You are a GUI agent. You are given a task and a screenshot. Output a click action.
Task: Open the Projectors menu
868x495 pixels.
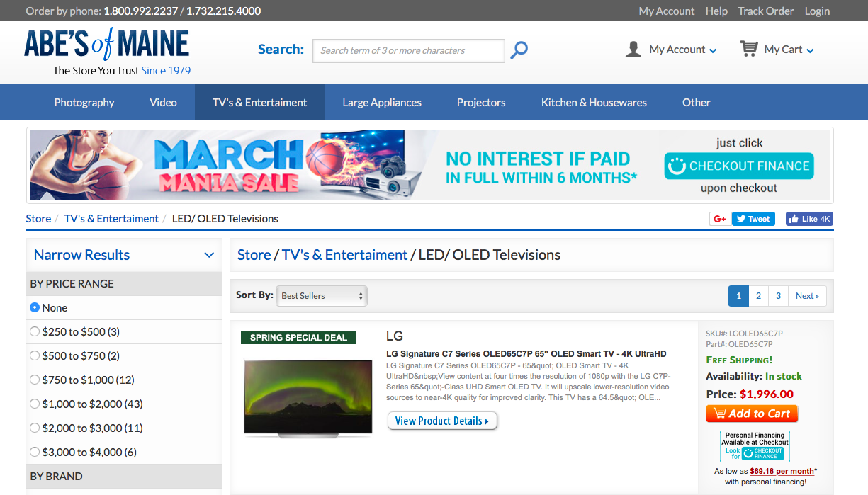pos(481,103)
